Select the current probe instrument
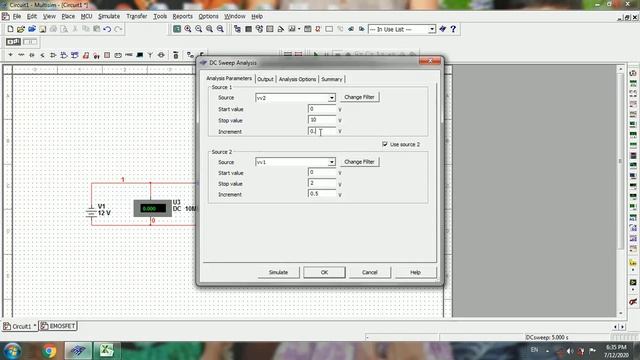The height and width of the screenshot is (360, 640). point(633,302)
